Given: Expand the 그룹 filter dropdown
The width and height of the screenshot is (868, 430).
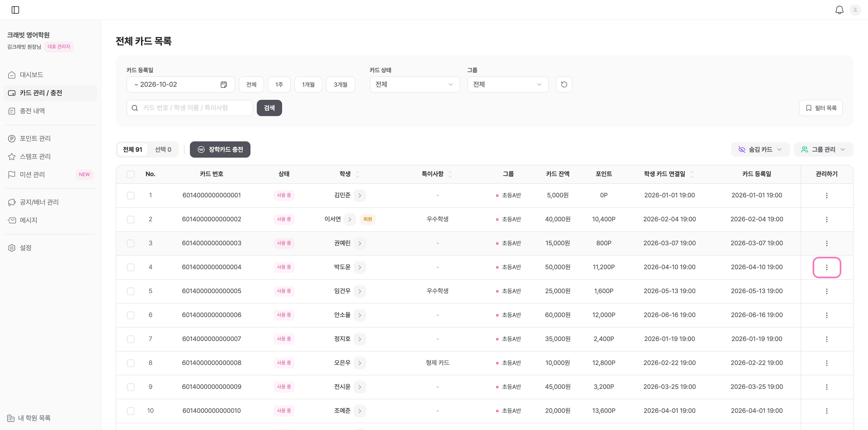Looking at the screenshot, I should click(508, 84).
